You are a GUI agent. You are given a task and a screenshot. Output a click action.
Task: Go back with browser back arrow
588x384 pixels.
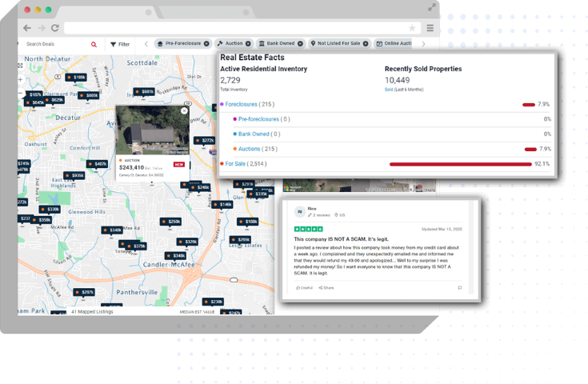[27, 28]
